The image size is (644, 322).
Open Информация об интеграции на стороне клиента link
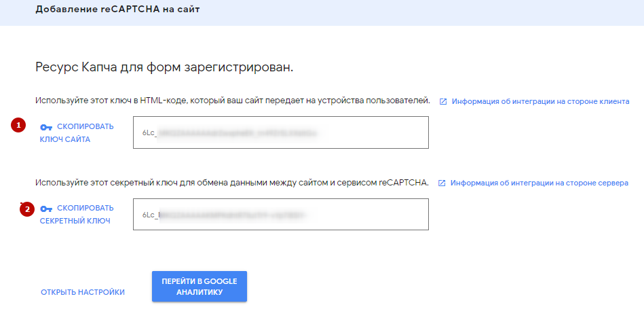coord(540,102)
